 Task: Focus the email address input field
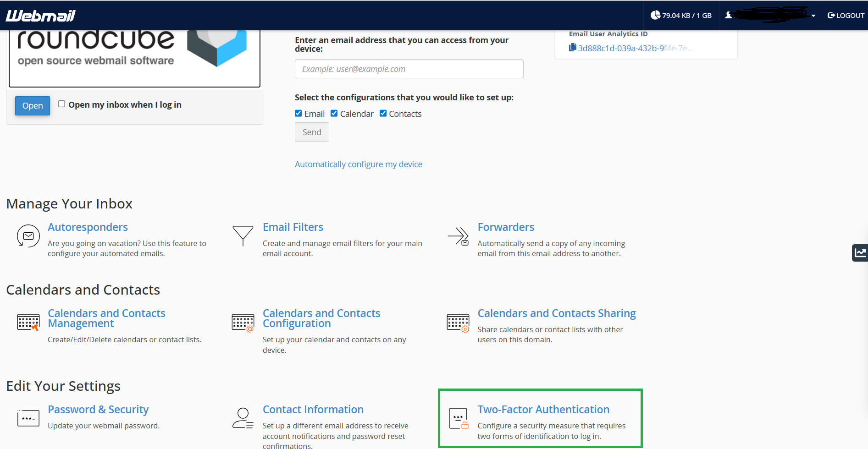tap(409, 69)
